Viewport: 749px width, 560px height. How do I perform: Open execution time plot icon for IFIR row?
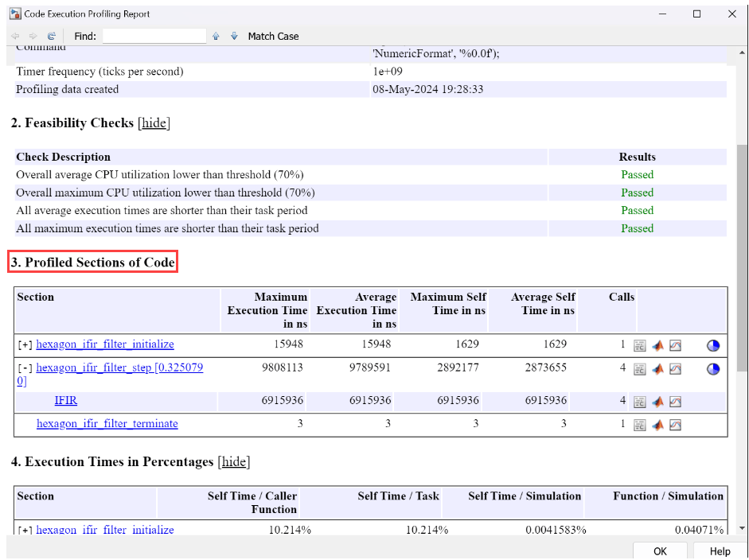click(x=675, y=401)
